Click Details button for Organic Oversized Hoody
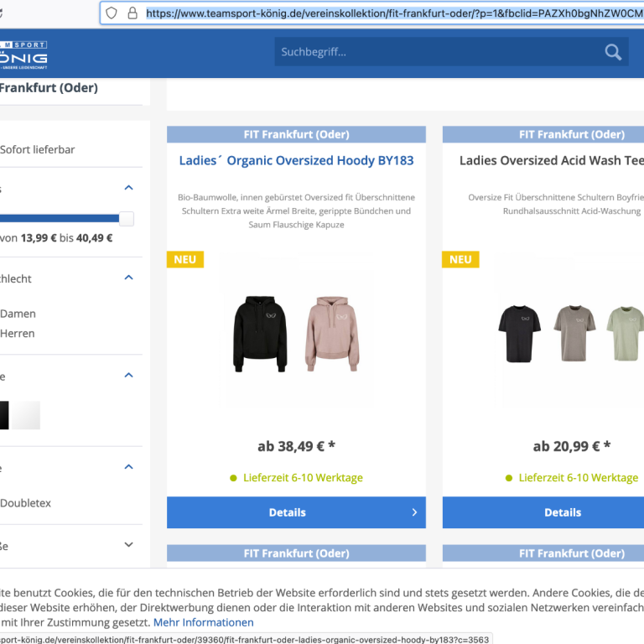The height and width of the screenshot is (644, 644). pyautogui.click(x=296, y=512)
